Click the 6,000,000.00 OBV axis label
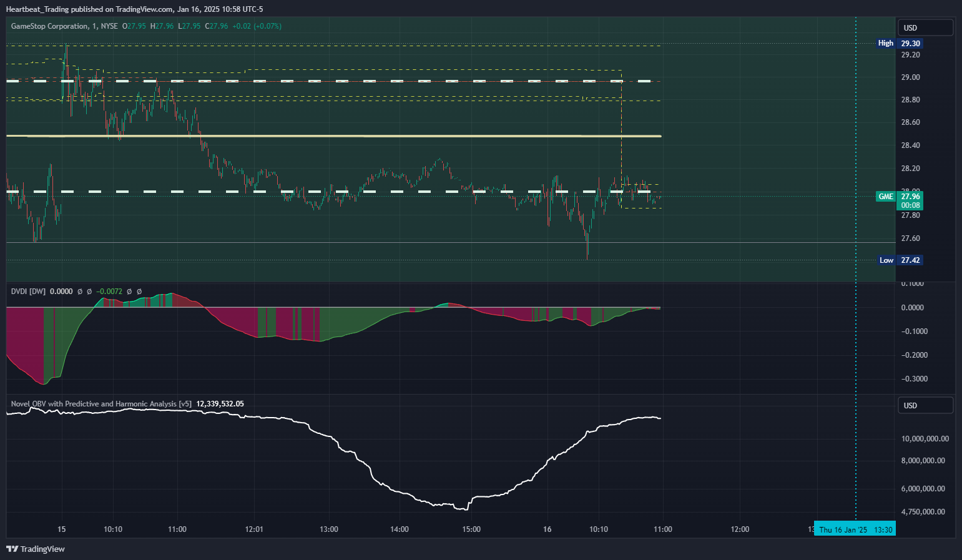The image size is (962, 560). pyautogui.click(x=923, y=489)
